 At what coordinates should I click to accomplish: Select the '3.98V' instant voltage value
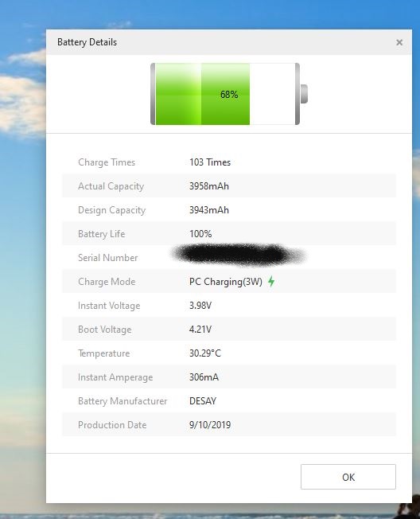[x=200, y=306]
